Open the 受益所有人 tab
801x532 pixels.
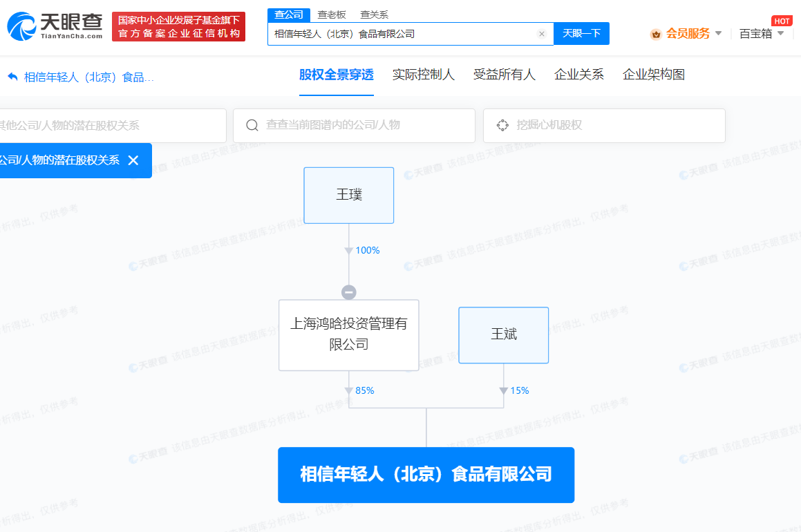[x=504, y=75]
